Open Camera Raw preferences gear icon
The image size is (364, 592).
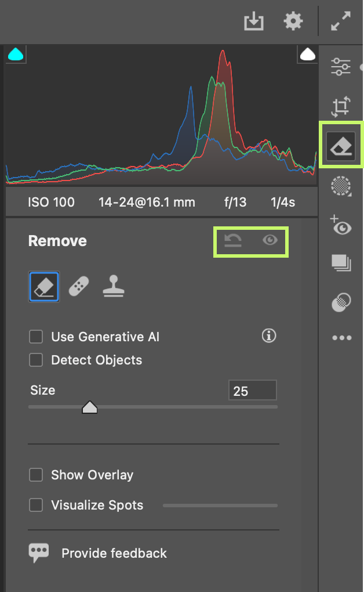(x=293, y=21)
